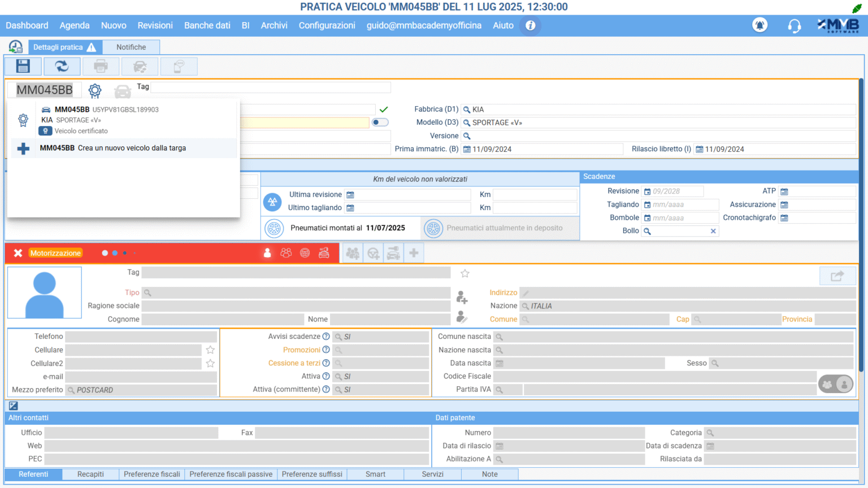
Task: Click the mounted tires wheel icon
Action: point(274,228)
